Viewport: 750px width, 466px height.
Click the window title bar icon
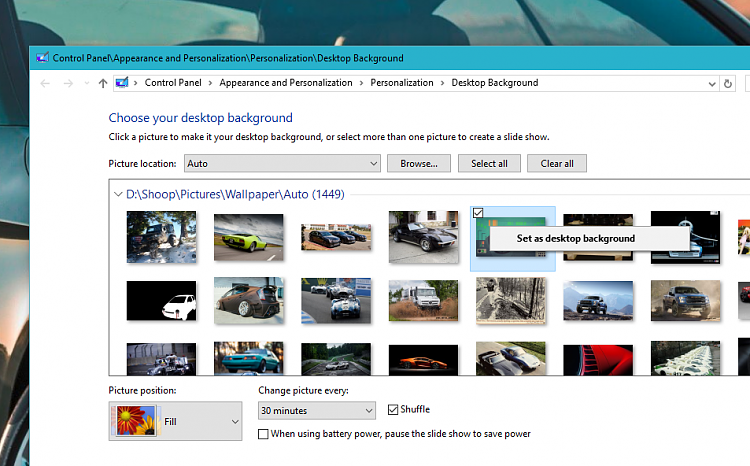pos(43,58)
